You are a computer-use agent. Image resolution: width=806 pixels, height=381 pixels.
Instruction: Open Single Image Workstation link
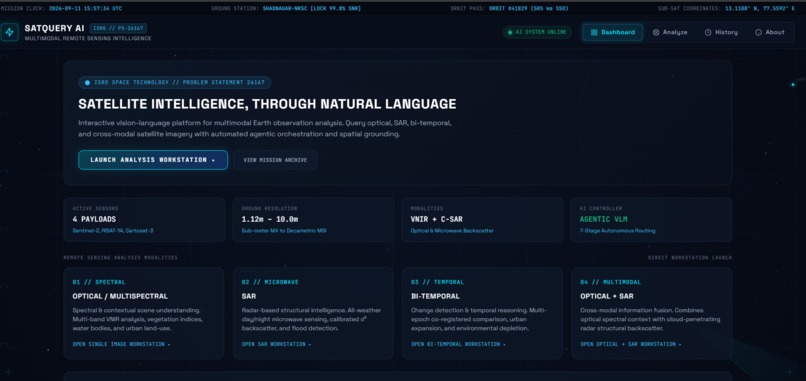(121, 344)
